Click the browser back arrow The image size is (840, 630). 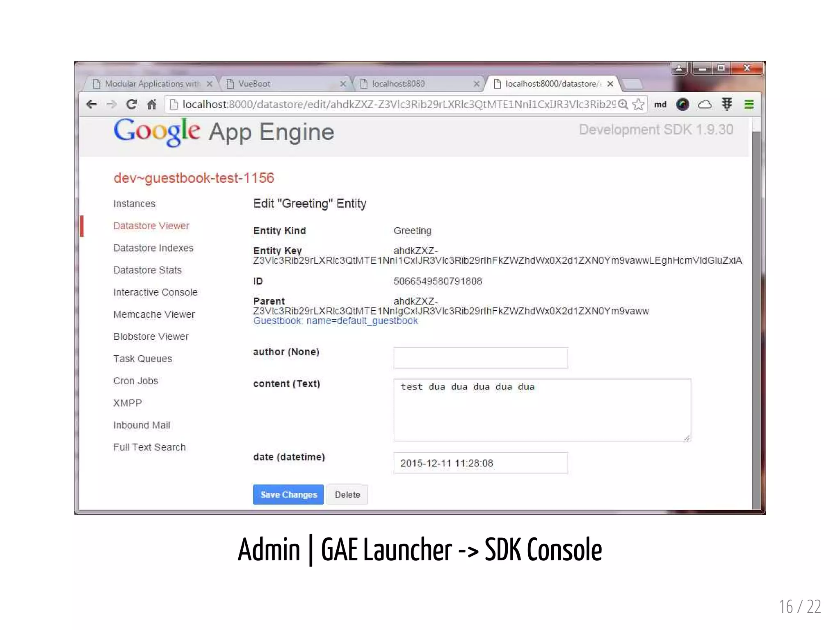91,105
